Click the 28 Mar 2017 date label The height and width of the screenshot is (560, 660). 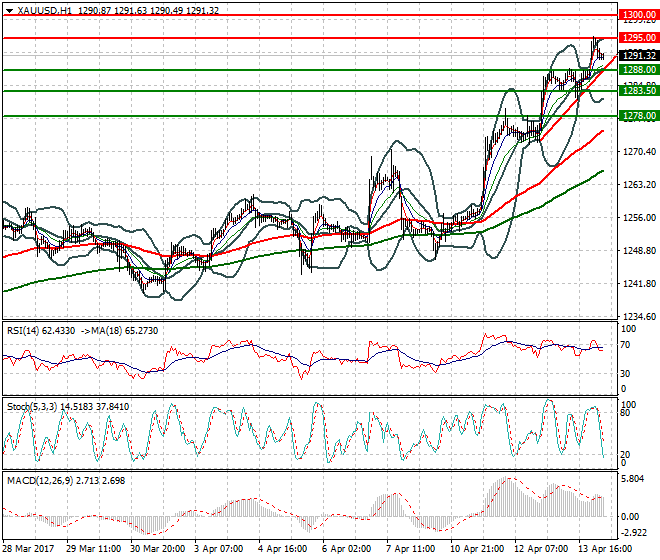(x=28, y=549)
